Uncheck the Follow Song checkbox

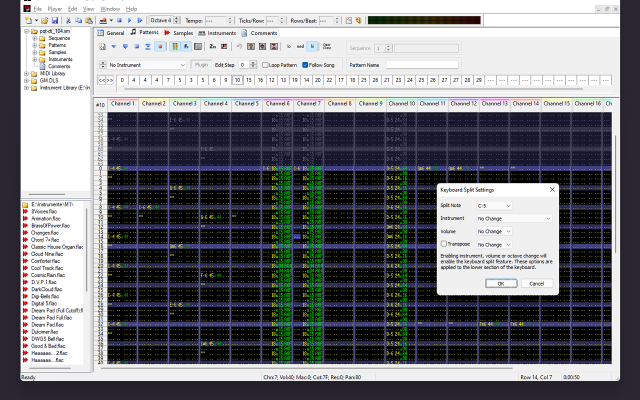pyautogui.click(x=305, y=65)
